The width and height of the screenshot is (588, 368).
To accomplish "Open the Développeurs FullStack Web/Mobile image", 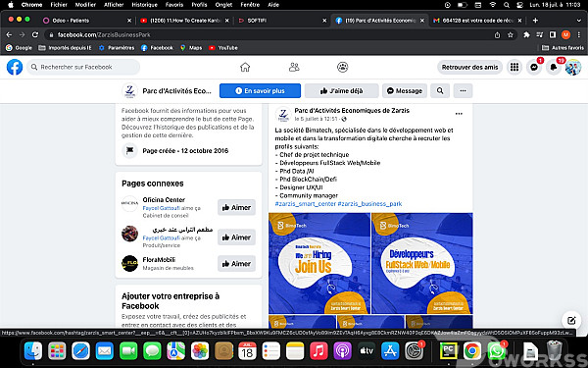I will point(421,263).
